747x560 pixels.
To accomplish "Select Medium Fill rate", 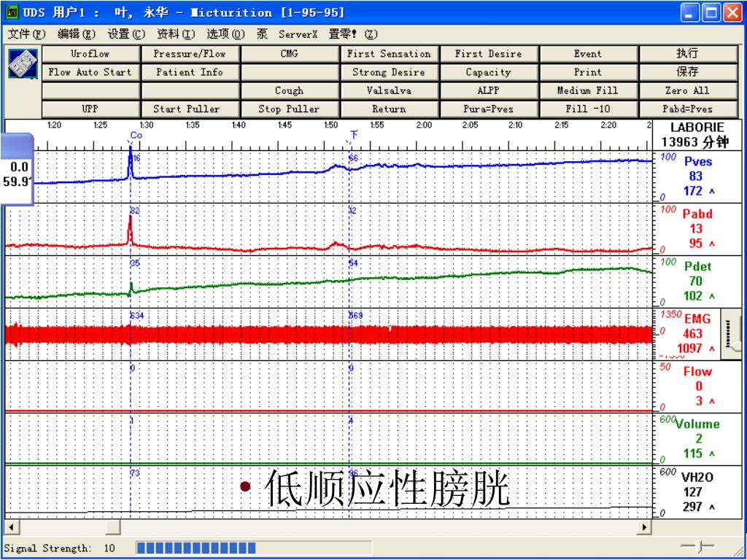I will (x=589, y=90).
